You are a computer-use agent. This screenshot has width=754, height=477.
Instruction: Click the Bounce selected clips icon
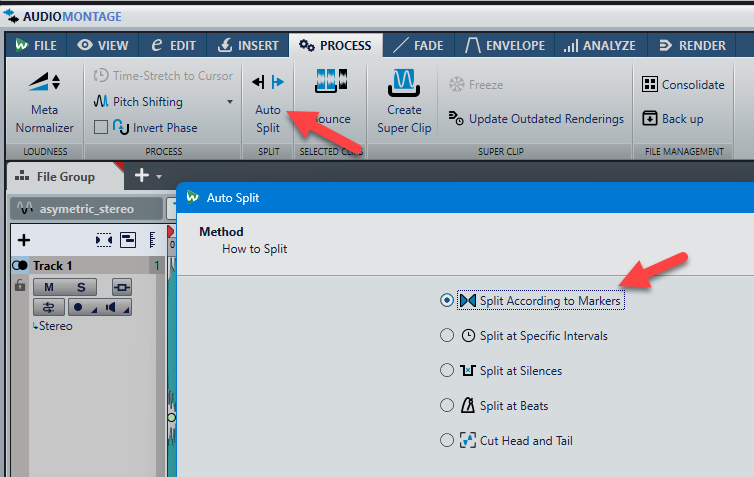(x=331, y=80)
